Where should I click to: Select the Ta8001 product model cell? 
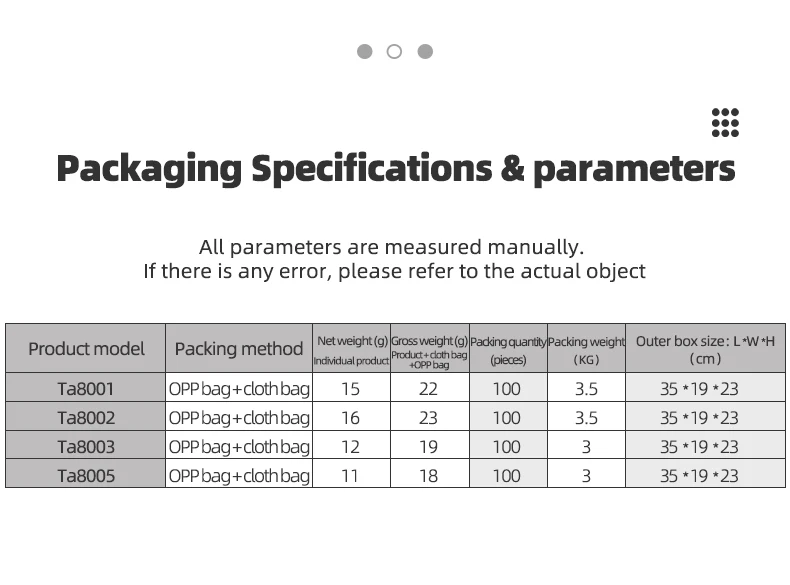[86, 389]
